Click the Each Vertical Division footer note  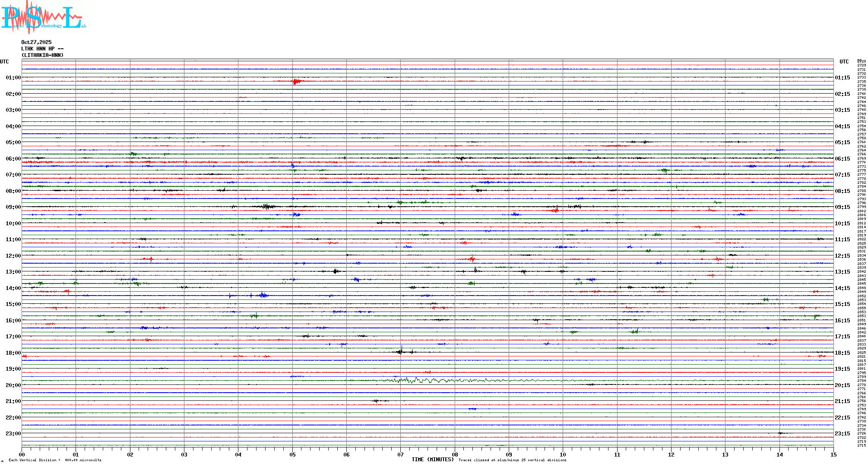(x=55, y=460)
